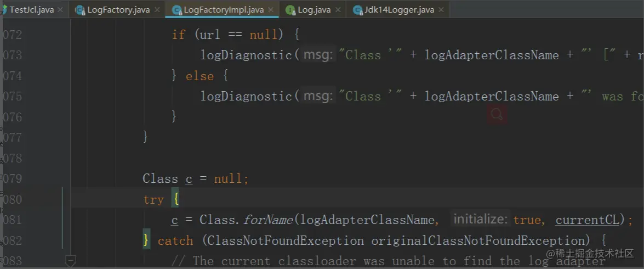Screen dimensions: 644x269
Task: Click the 'try' keyword
Action: click(153, 200)
